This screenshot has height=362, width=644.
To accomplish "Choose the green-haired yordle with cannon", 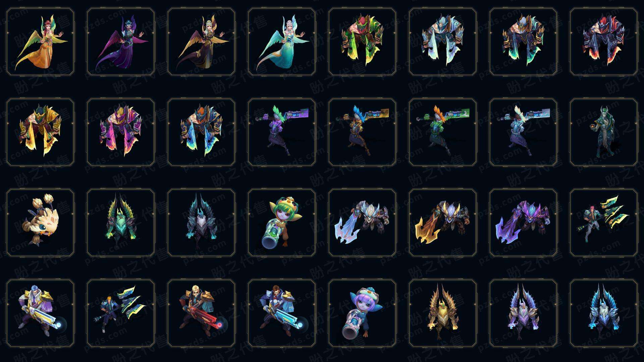I will (282, 223).
